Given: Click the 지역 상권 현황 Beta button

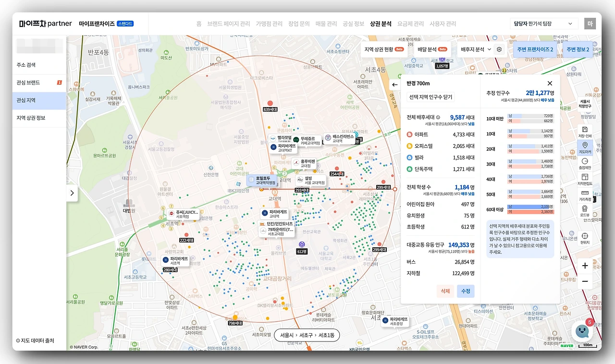Looking at the screenshot, I should click(x=383, y=49).
